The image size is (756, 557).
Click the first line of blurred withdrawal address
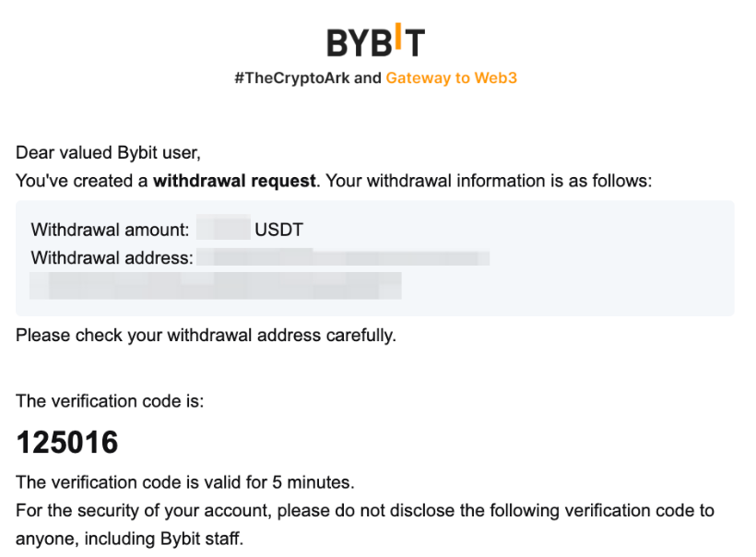click(343, 257)
